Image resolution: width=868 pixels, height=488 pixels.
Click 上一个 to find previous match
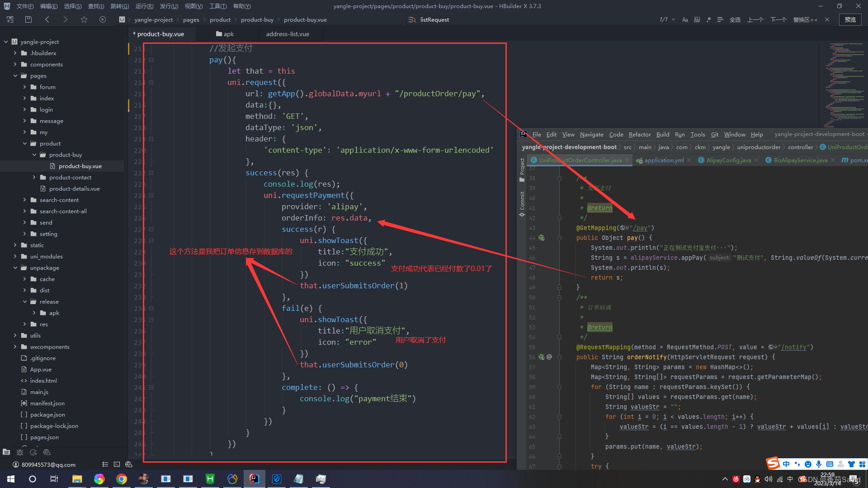[x=755, y=20]
